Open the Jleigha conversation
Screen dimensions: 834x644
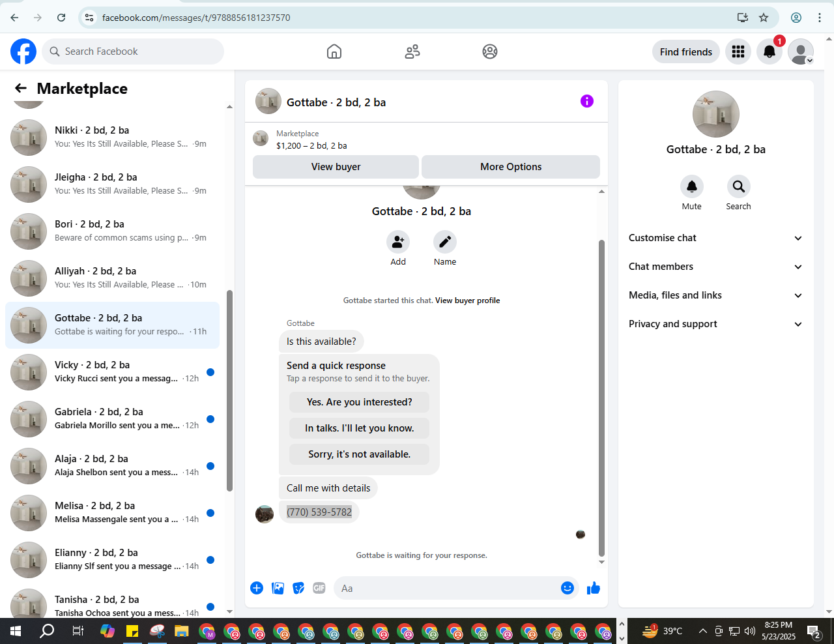(x=112, y=184)
